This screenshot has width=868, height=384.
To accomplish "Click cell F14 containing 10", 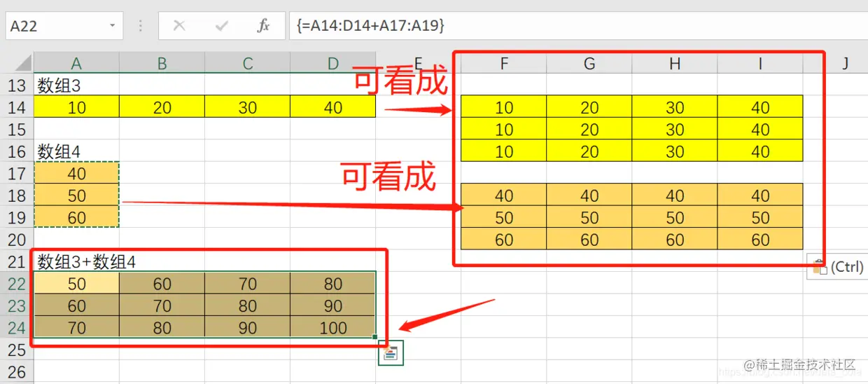I will point(504,107).
